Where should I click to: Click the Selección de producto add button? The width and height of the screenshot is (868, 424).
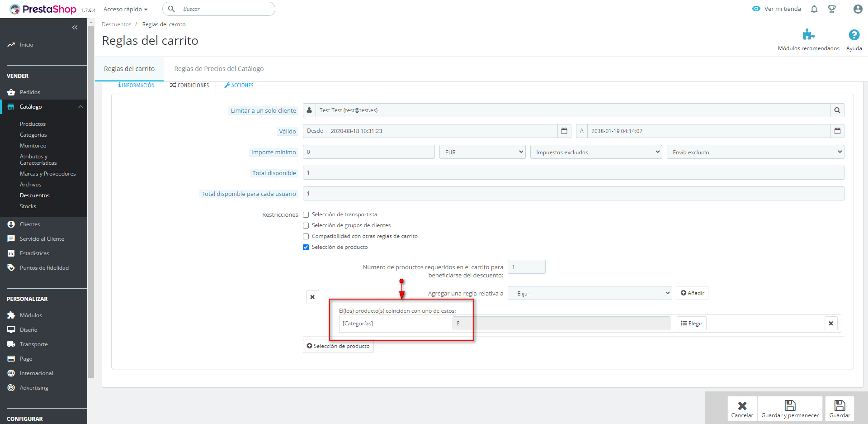point(338,346)
